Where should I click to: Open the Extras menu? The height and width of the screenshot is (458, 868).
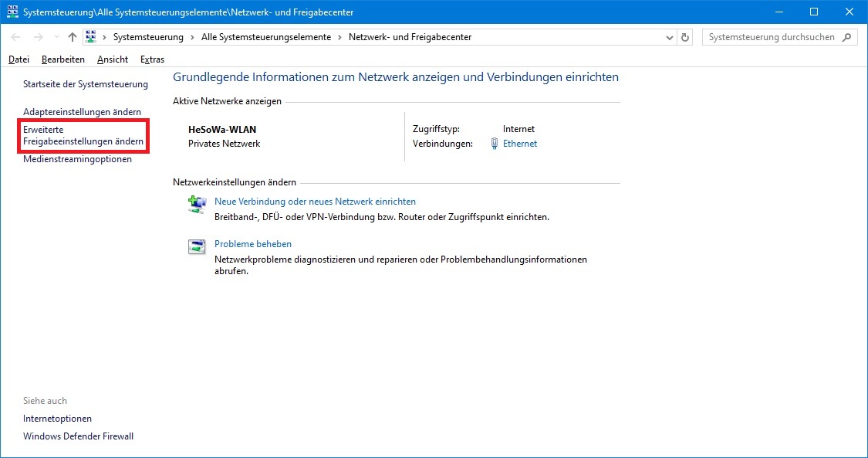152,59
